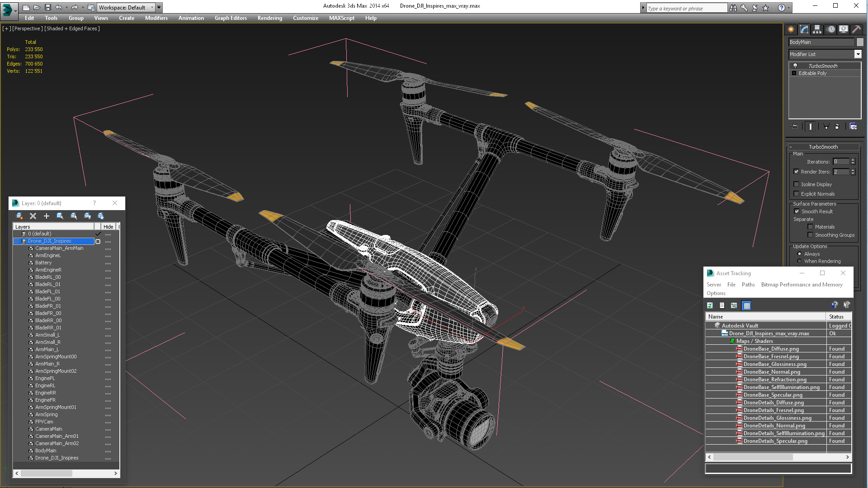Click the BodyMain object color swatch

860,42
